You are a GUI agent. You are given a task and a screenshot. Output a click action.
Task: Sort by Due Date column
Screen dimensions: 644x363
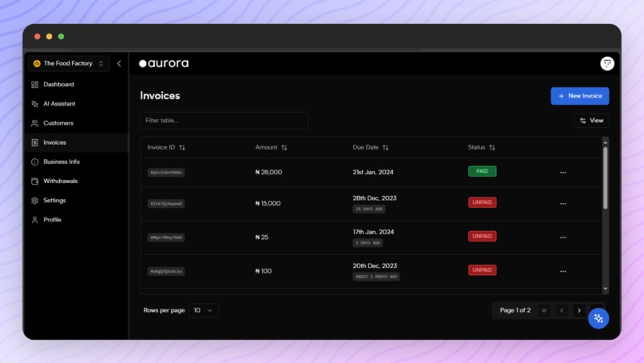(371, 147)
